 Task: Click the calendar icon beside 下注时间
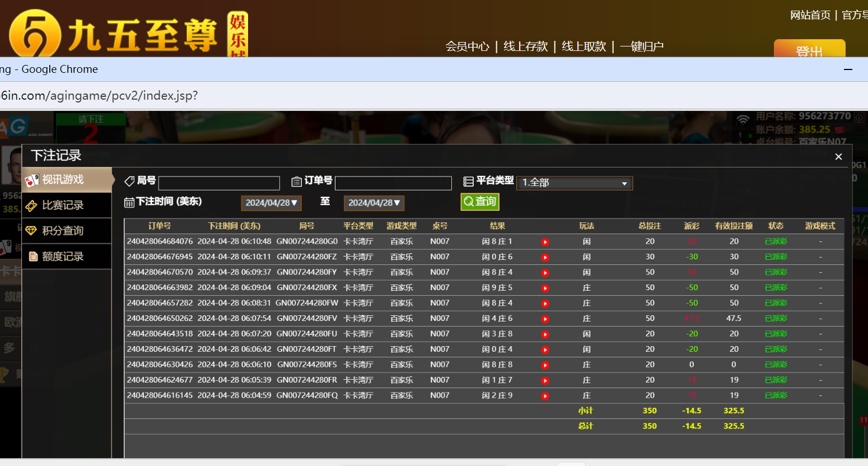click(129, 202)
